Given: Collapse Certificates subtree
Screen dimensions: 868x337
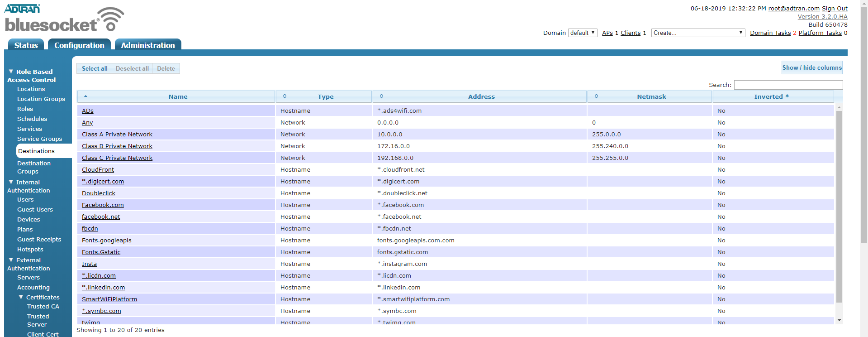Looking at the screenshot, I should coord(21,297).
